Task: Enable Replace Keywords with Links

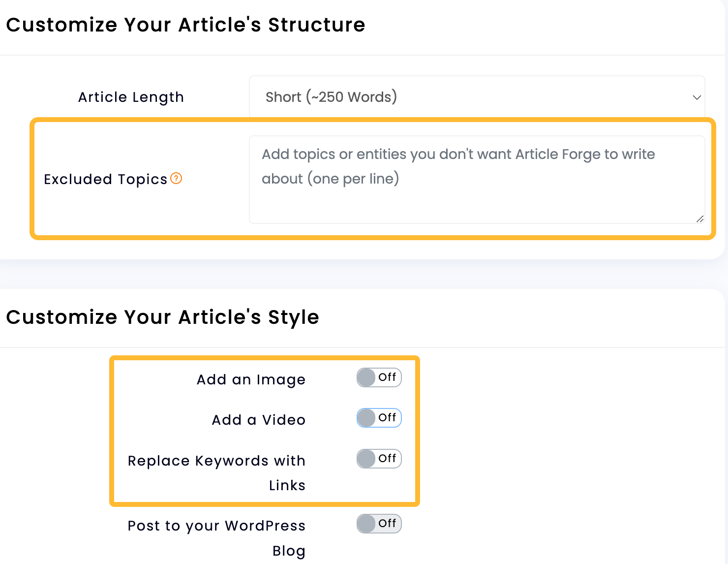Action: click(x=379, y=459)
